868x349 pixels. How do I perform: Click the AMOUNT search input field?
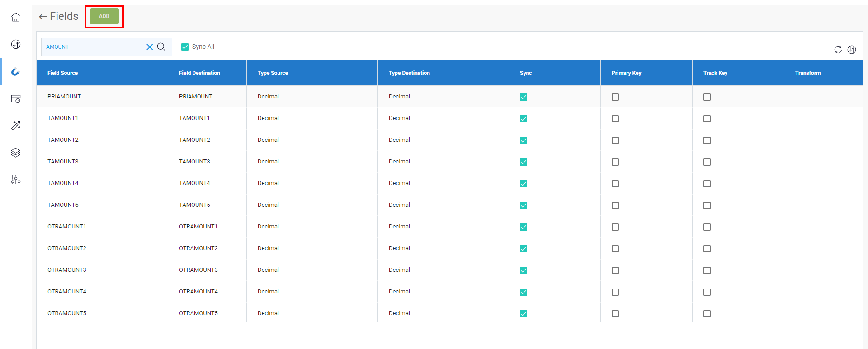click(x=93, y=47)
